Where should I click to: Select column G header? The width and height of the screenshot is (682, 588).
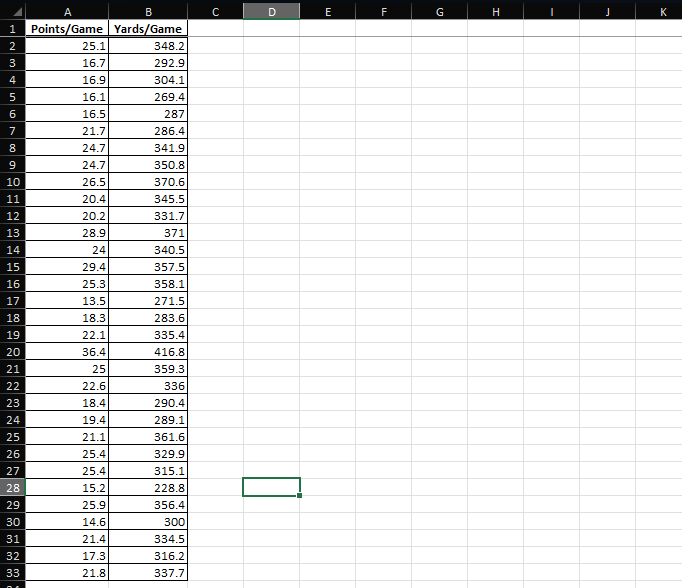pyautogui.click(x=439, y=12)
